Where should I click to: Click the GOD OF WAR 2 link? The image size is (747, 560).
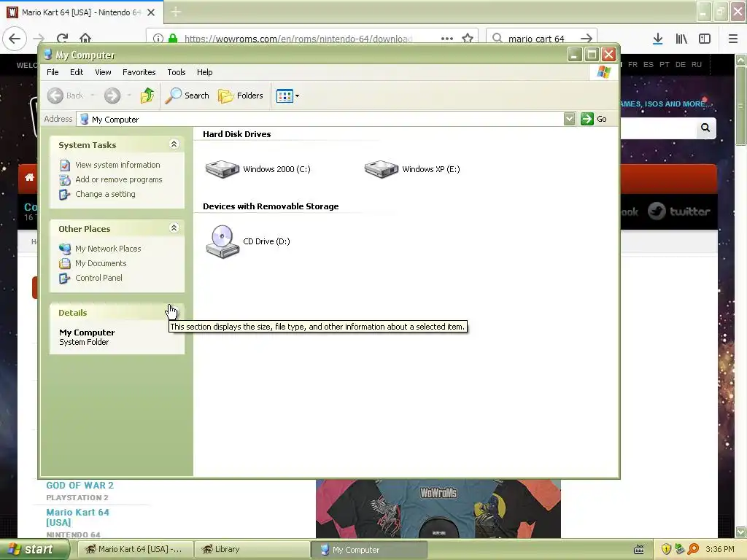(80, 486)
